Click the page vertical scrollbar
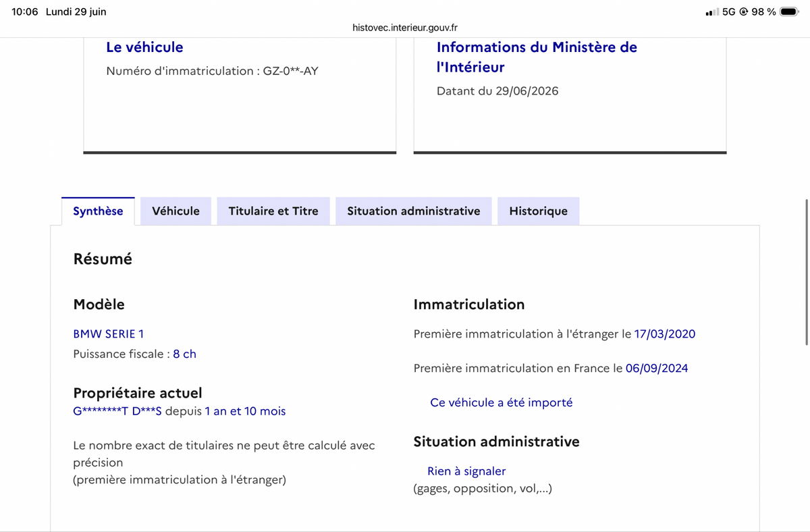This screenshot has width=810, height=532. (x=807, y=272)
